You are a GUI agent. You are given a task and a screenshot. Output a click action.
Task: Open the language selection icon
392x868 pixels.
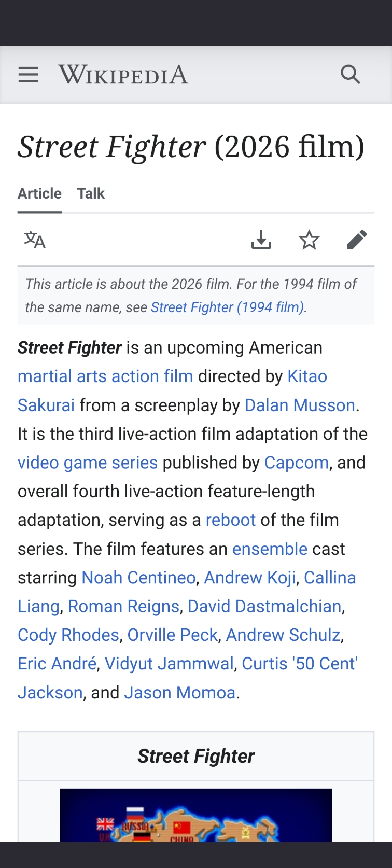point(35,240)
